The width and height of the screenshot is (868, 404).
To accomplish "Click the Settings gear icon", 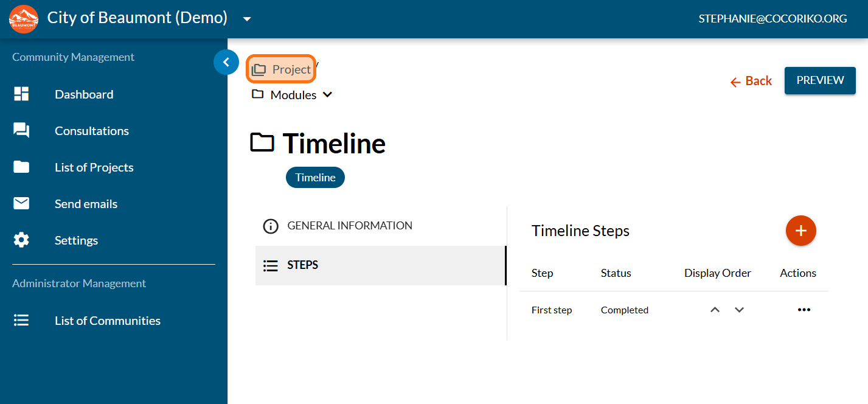I will pyautogui.click(x=21, y=240).
